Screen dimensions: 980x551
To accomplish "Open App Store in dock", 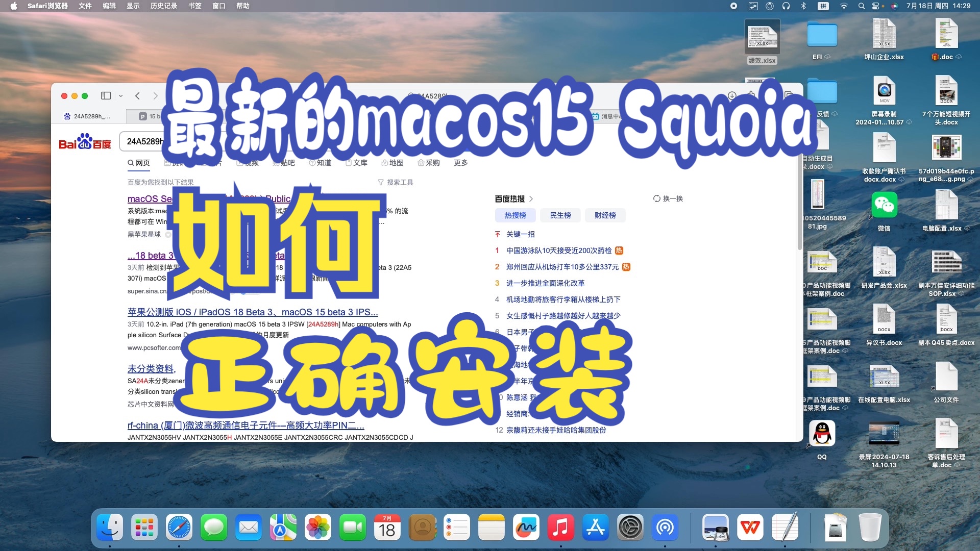I will point(596,527).
